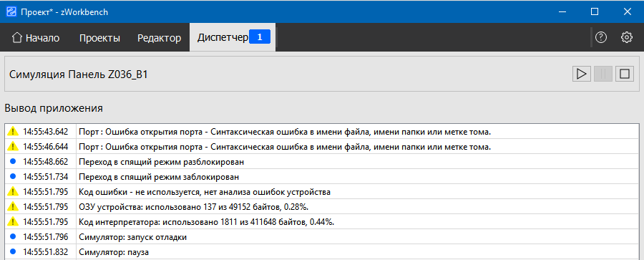Switch to the Проекты tab
Image resolution: width=644 pixels, height=260 pixels.
[99, 38]
